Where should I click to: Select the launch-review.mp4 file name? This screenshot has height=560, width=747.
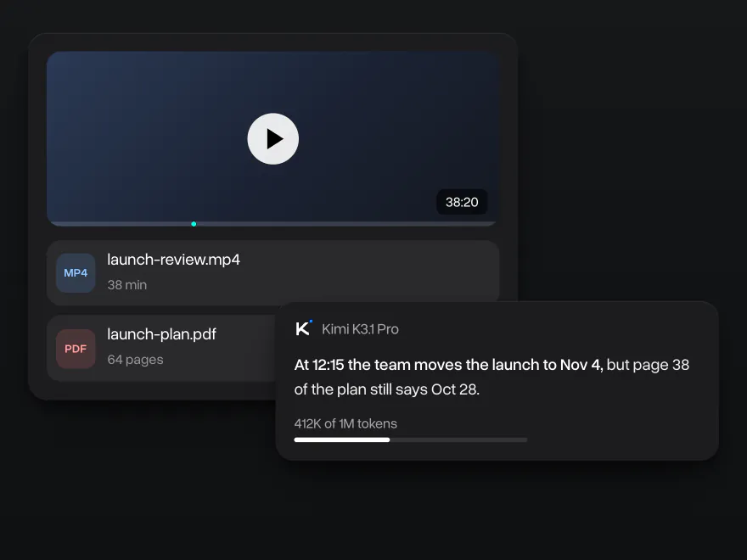click(x=173, y=260)
